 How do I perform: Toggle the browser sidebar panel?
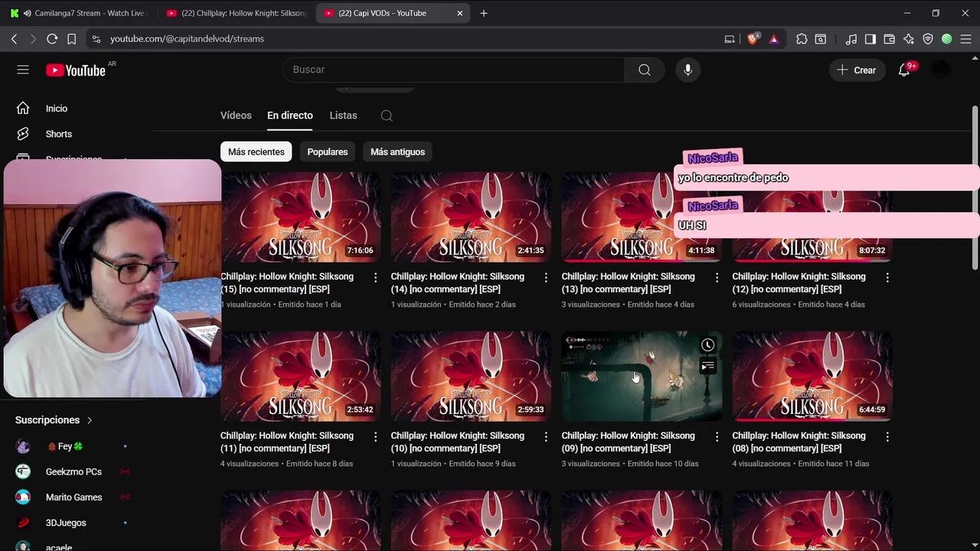pos(871,39)
